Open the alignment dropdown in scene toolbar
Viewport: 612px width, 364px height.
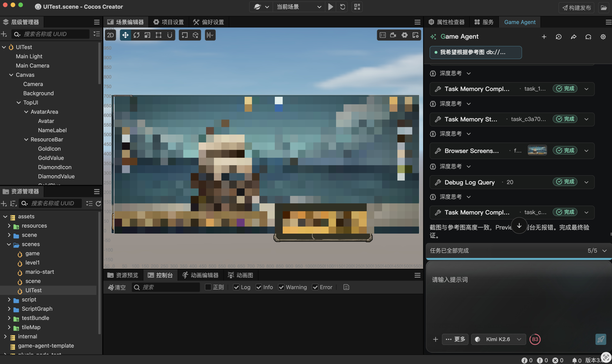(210, 35)
